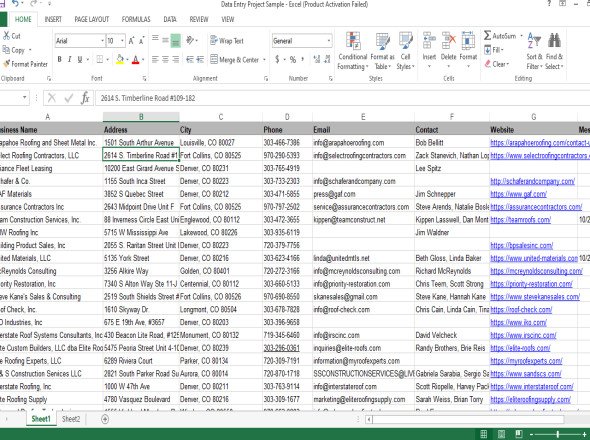Click the Decrease Font Size icon
590x440 pixels.
(x=141, y=41)
